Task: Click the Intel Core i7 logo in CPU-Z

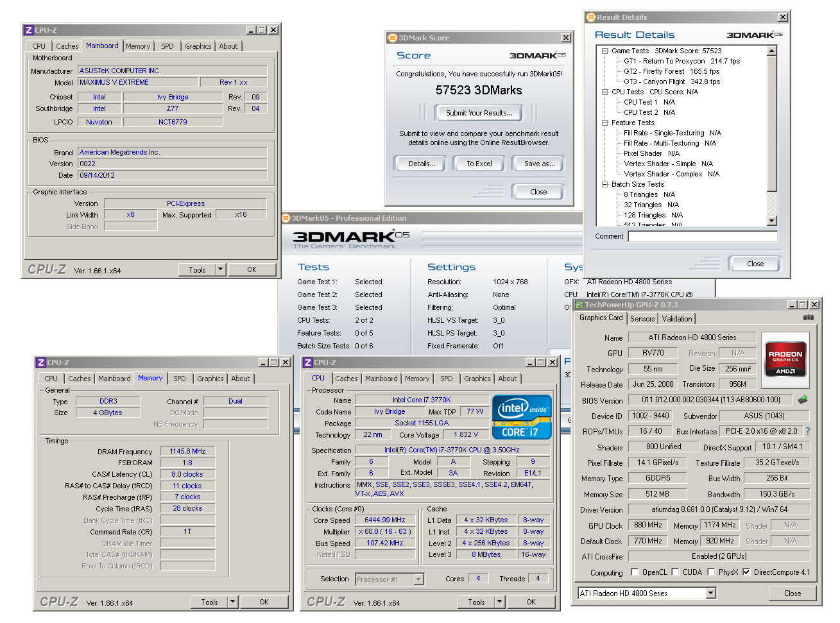Action: [x=522, y=417]
